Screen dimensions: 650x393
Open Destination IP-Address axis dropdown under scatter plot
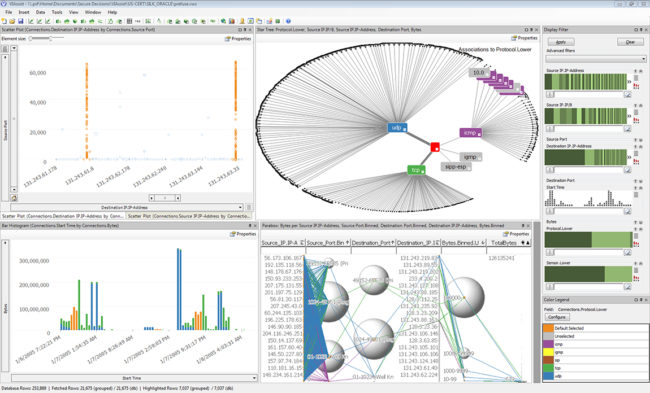coord(126,207)
